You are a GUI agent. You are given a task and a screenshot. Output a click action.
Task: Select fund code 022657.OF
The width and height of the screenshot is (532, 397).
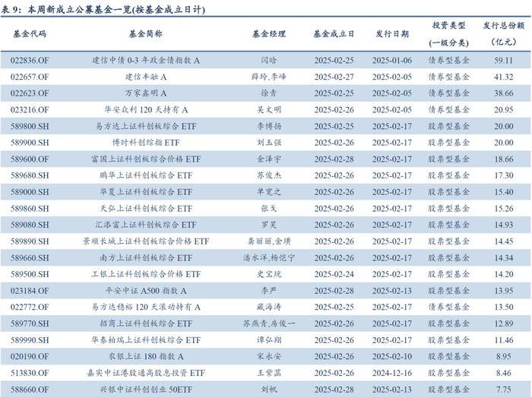pos(30,77)
